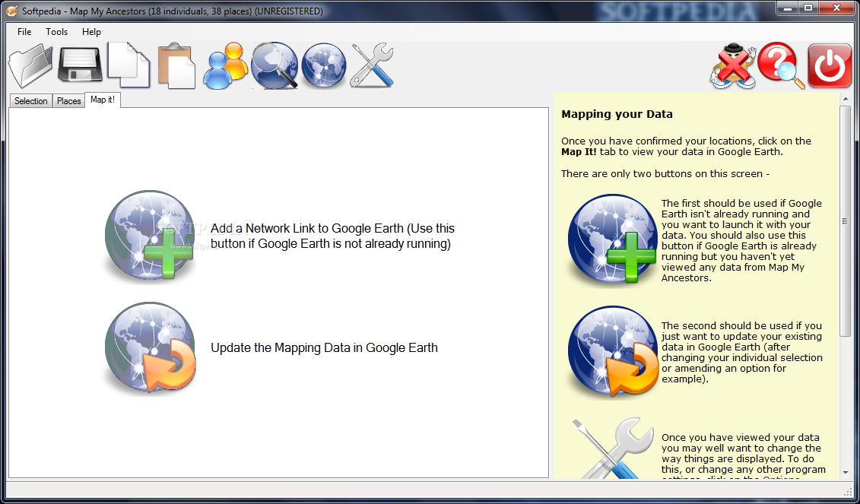
Task: Select the Map it! tab
Action: point(103,100)
